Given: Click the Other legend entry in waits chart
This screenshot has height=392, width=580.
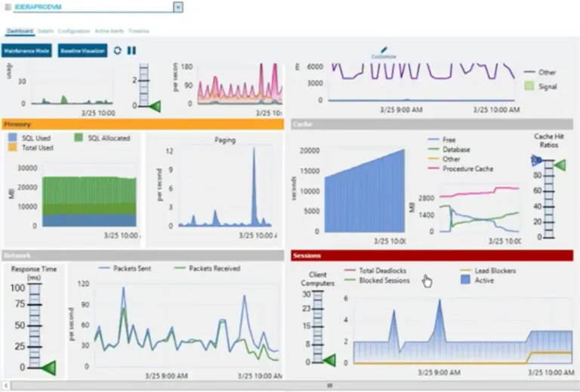Looking at the screenshot, I should tap(541, 72).
